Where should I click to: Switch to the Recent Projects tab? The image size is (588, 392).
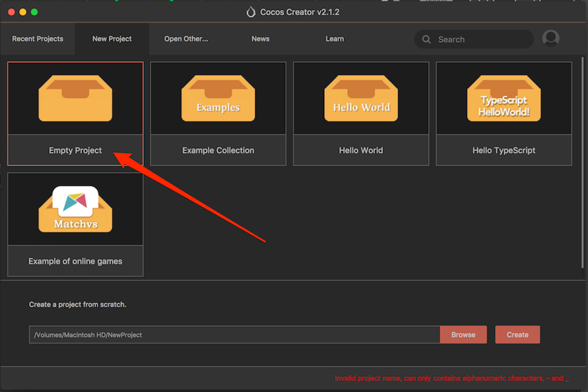[x=37, y=39]
